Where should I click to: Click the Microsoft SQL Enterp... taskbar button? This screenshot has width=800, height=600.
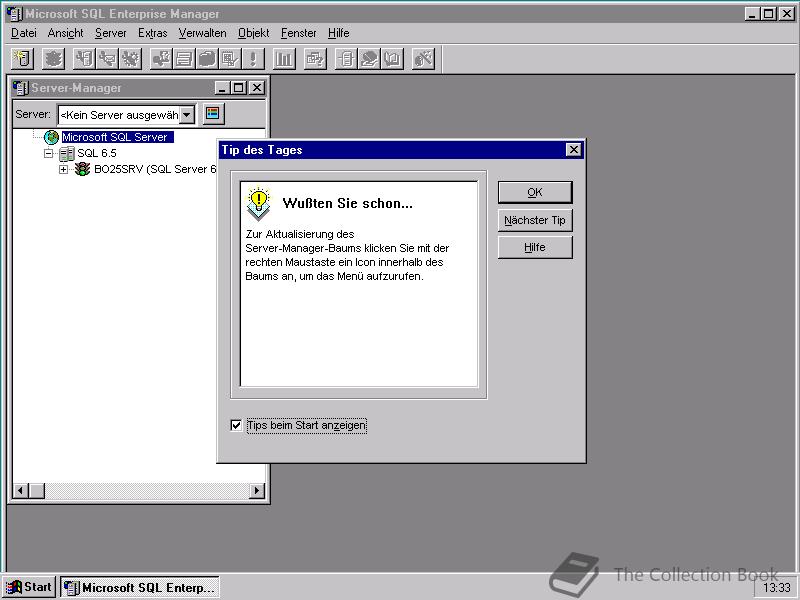(x=140, y=587)
